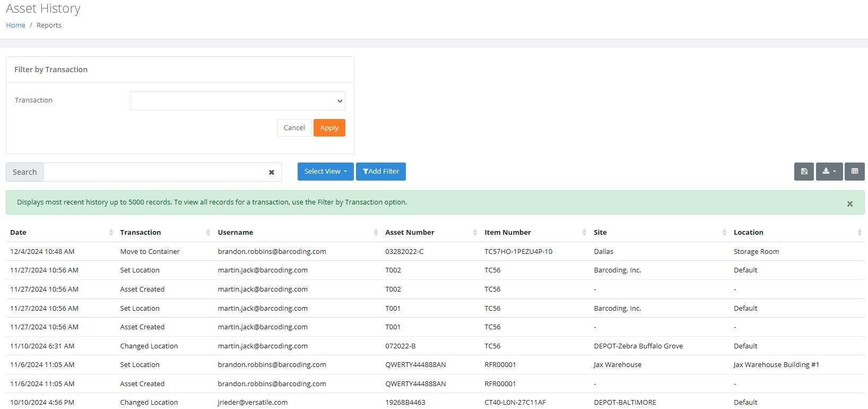Viewport: 868px width, 409px height.
Task: Click 'Jax Warehouse Building #1' location cell
Action: [x=776, y=365]
